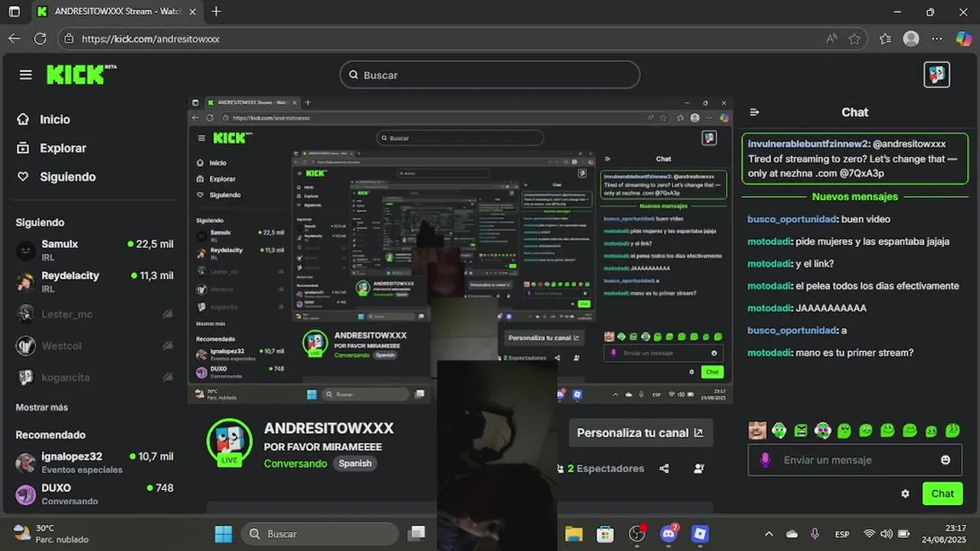Click the Samulx channel avatar
The image size is (980, 551).
(26, 250)
